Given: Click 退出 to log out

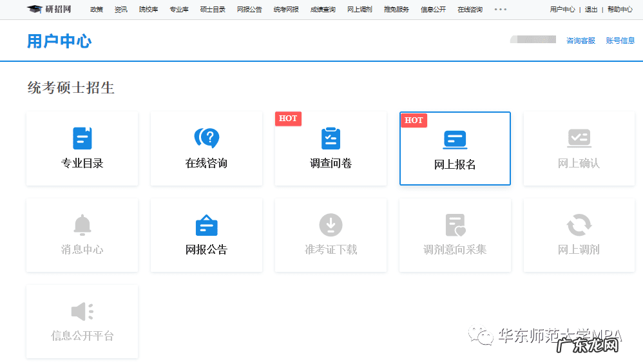Looking at the screenshot, I should coord(591,10).
